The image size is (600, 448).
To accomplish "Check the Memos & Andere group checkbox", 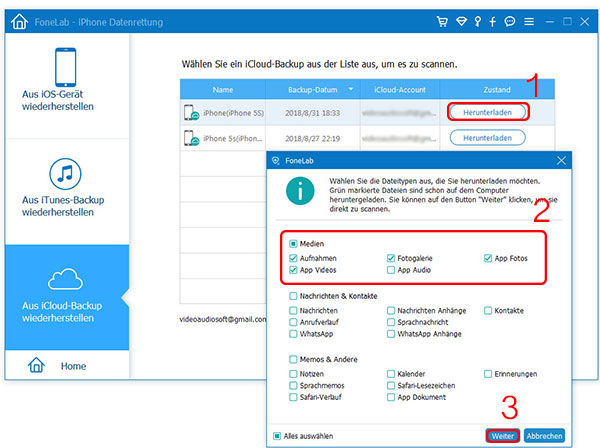I will point(293,359).
